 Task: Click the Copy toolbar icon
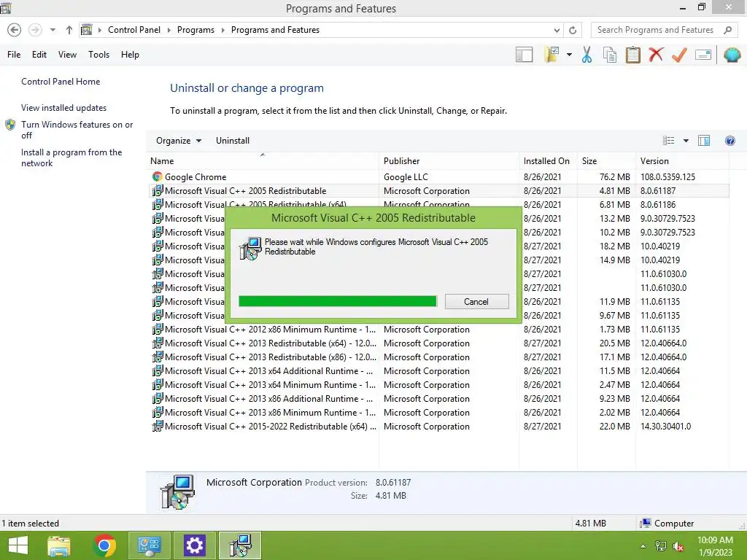[610, 55]
